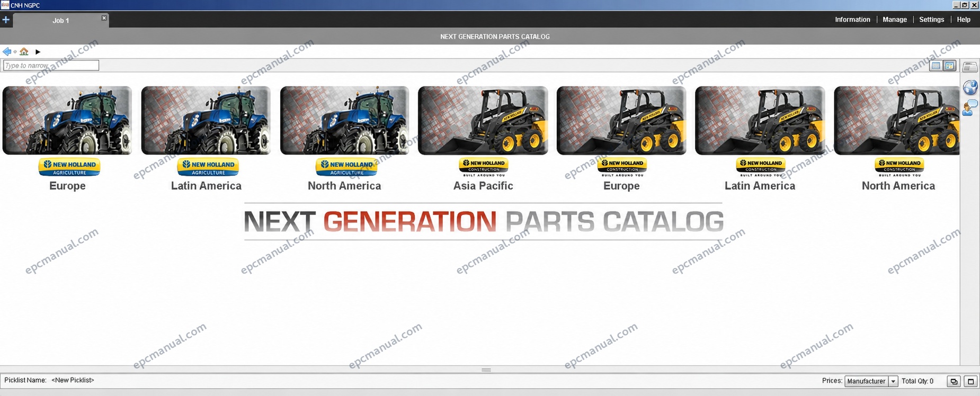This screenshot has height=396, width=980.
Task: Open New Holland Agriculture Latin America tractor image
Action: (206, 121)
